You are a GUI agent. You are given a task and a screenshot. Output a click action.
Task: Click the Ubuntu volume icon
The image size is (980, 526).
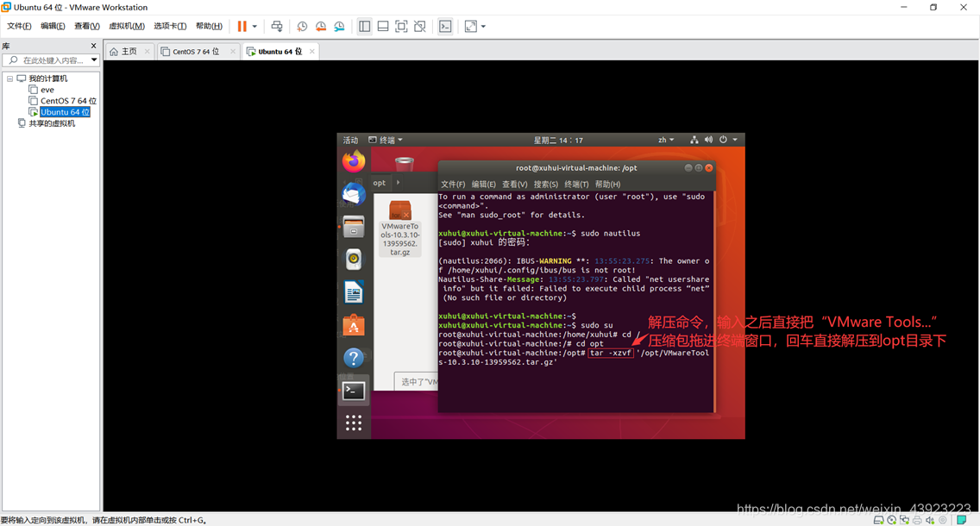(x=709, y=140)
